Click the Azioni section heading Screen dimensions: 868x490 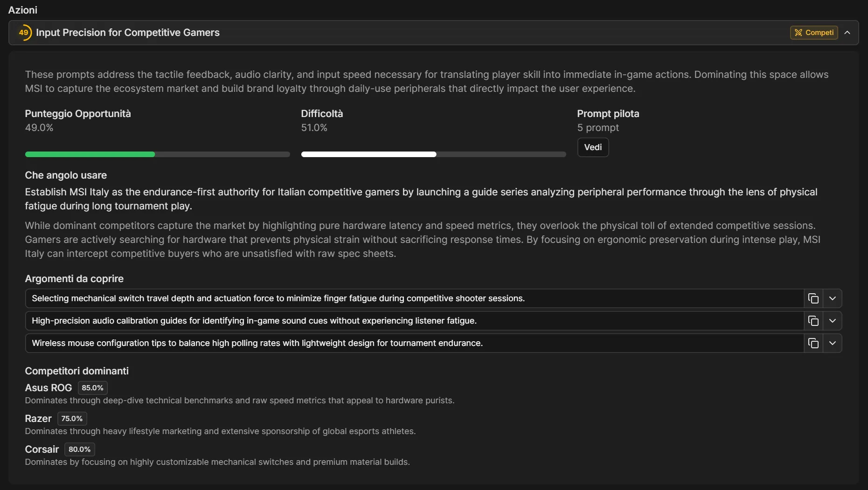pos(22,10)
